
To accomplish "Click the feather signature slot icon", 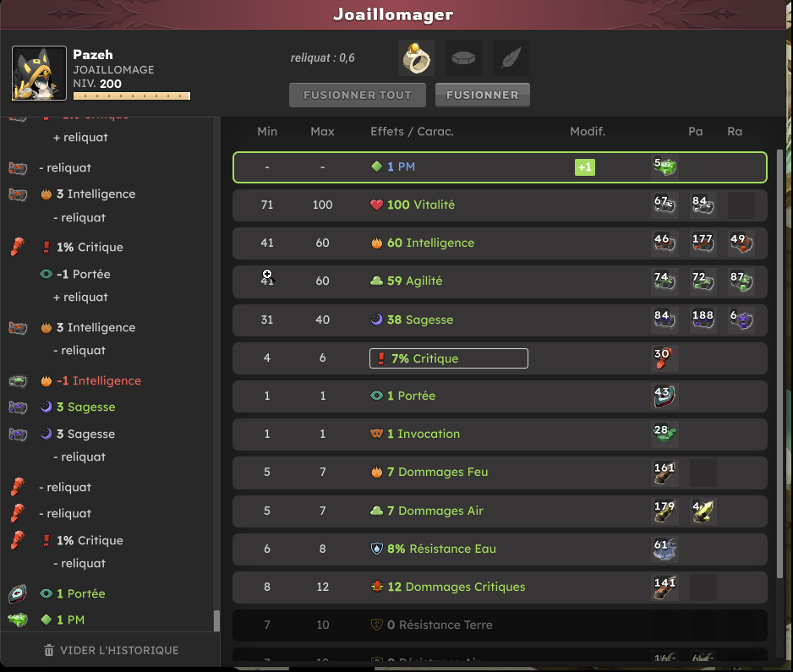I will pyautogui.click(x=511, y=58).
